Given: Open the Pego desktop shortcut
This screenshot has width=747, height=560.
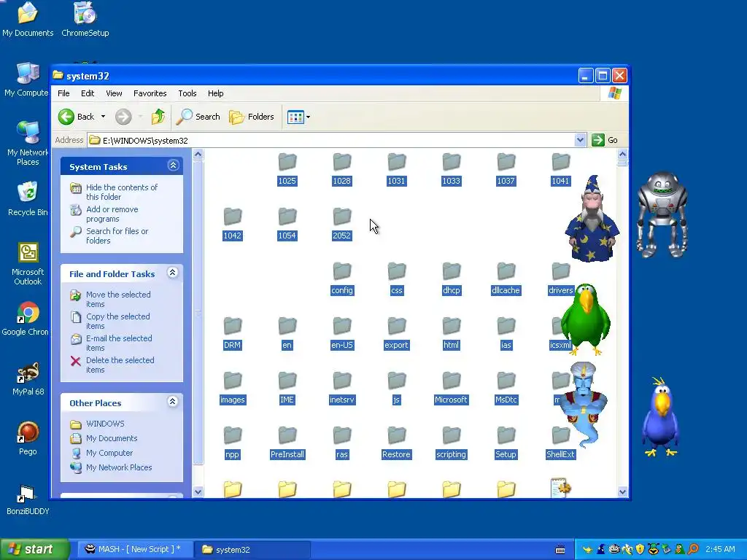Looking at the screenshot, I should click(x=28, y=438).
